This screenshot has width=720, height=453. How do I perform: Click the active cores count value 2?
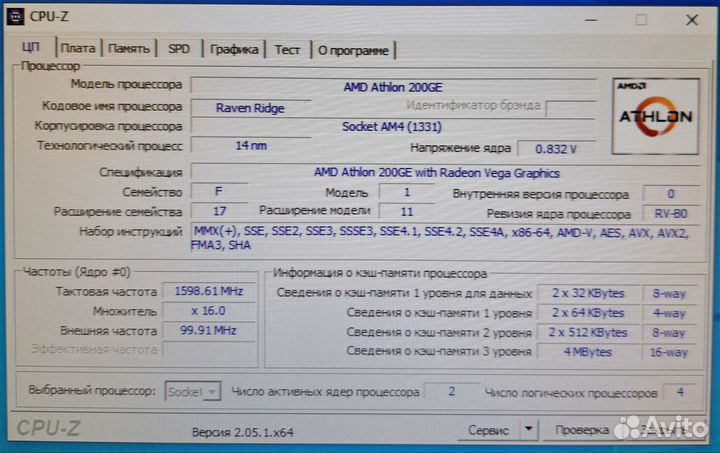pyautogui.click(x=452, y=391)
